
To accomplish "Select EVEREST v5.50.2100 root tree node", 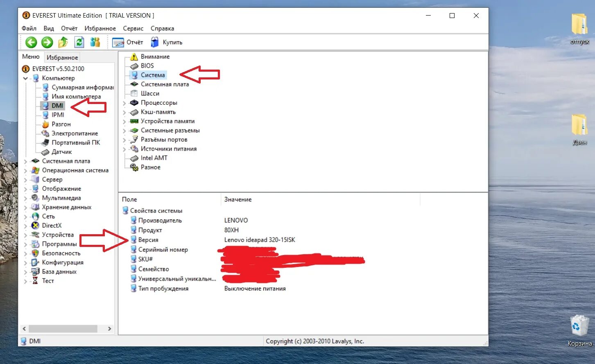I will 58,69.
